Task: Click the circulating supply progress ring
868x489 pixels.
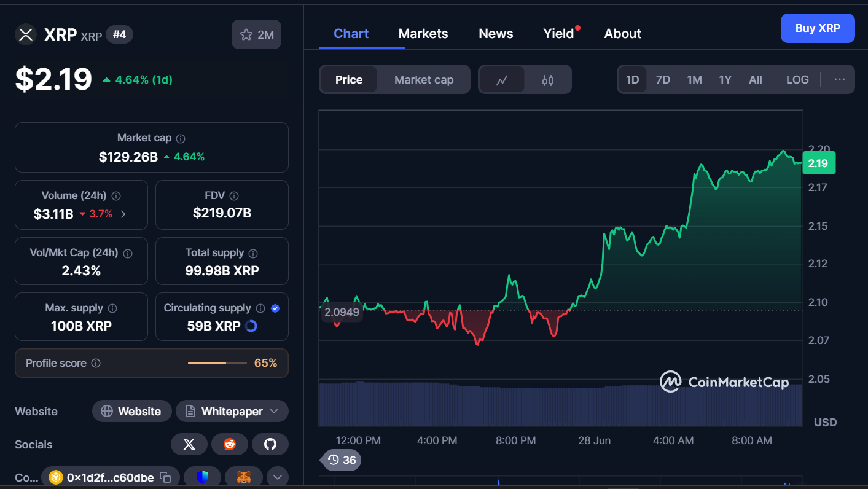Action: click(251, 326)
